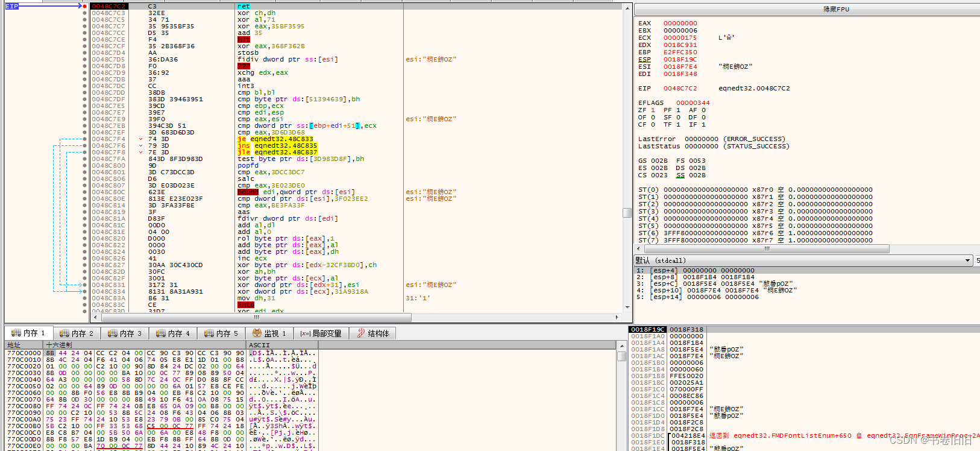Select the EIP register value 0048C7C2

pos(680,89)
